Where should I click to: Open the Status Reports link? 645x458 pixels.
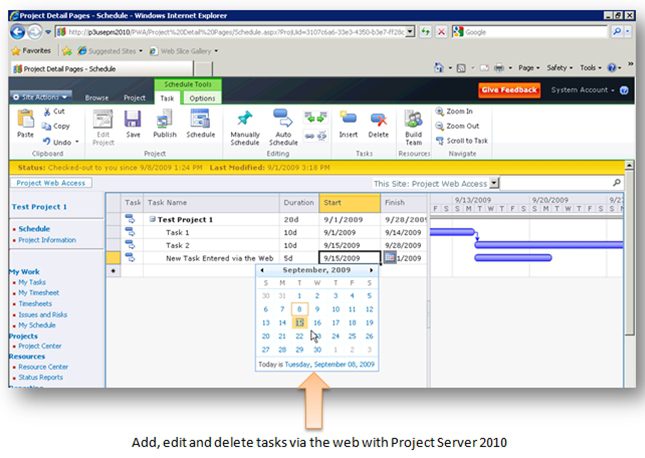[40, 377]
